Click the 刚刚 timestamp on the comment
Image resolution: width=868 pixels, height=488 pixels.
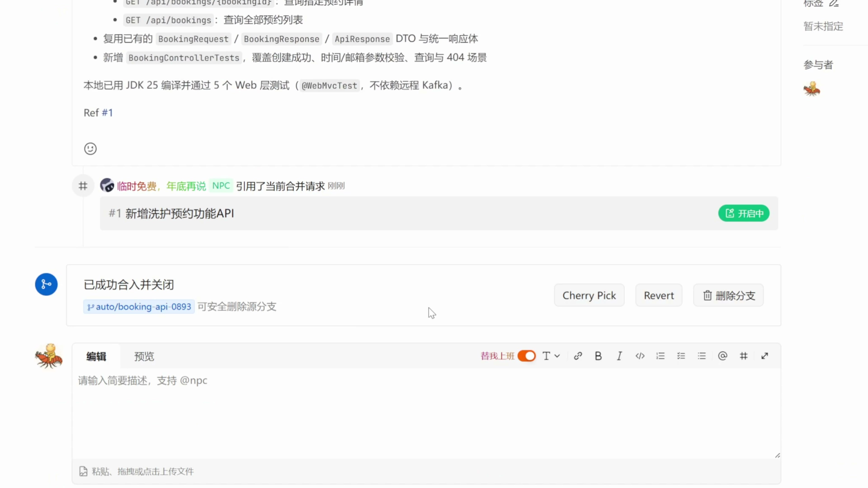pyautogui.click(x=336, y=186)
